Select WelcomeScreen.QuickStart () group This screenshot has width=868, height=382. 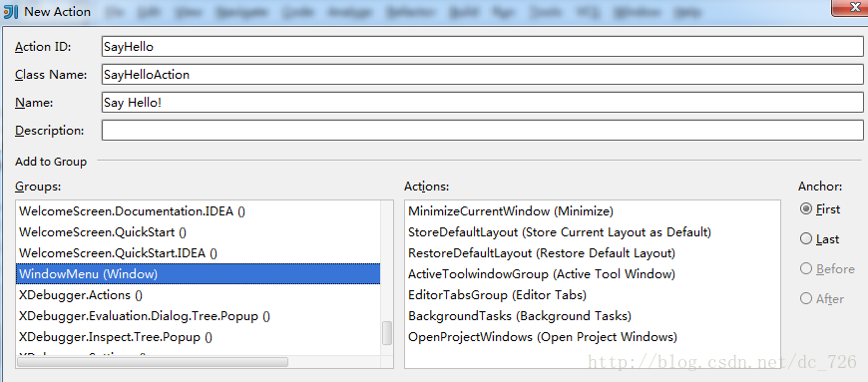199,232
